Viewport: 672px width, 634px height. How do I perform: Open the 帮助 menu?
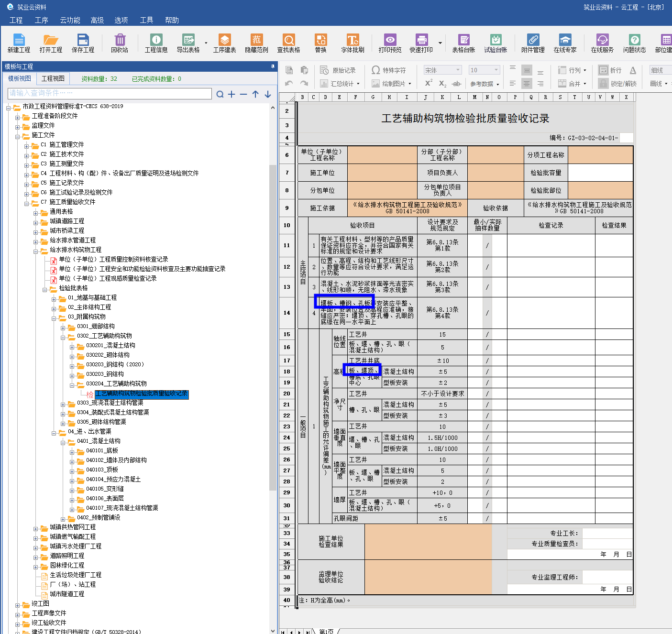click(172, 20)
